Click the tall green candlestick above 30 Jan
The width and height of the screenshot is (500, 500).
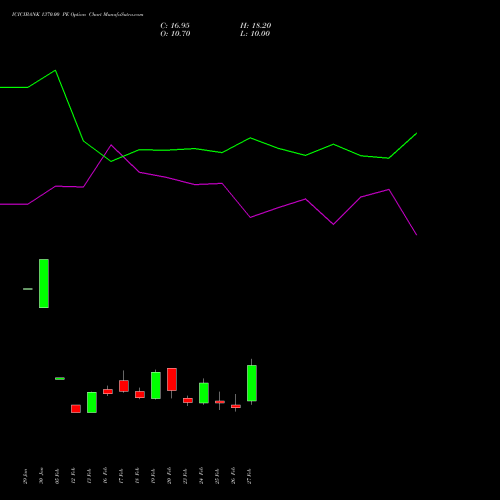(44, 283)
